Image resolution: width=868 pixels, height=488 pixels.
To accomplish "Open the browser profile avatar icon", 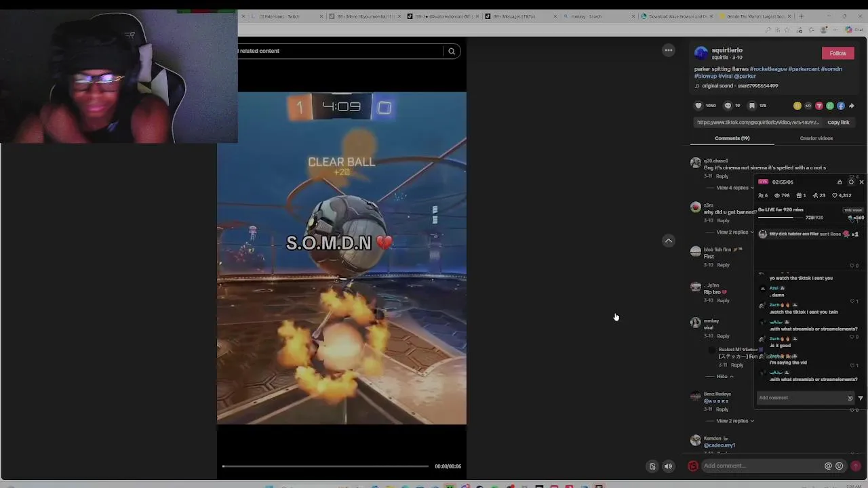I will (824, 30).
